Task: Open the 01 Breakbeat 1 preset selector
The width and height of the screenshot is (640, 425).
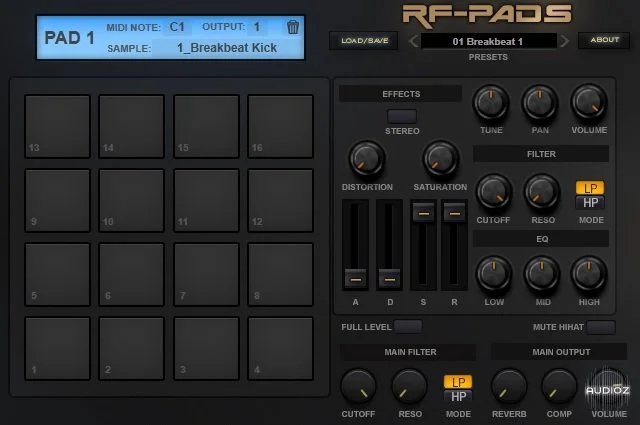Action: [x=488, y=41]
